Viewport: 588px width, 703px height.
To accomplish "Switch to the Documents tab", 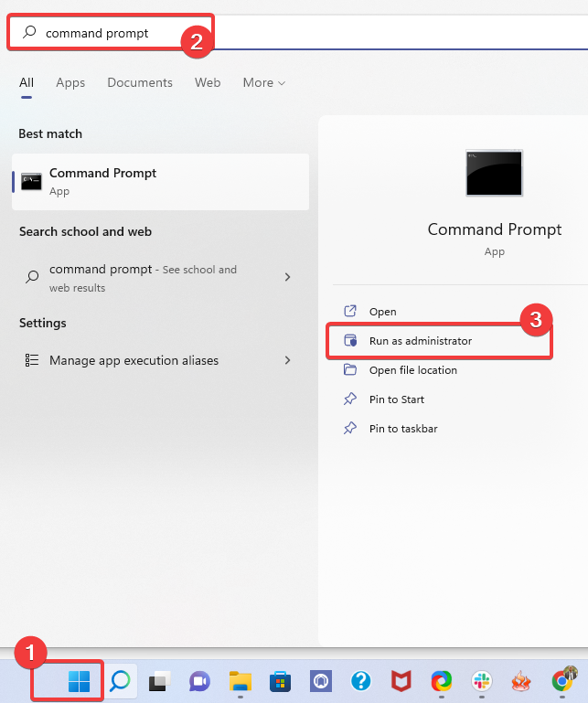I will 140,82.
